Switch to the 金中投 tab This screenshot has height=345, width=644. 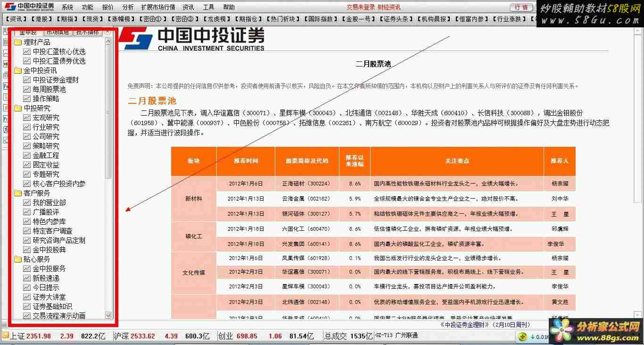point(28,33)
